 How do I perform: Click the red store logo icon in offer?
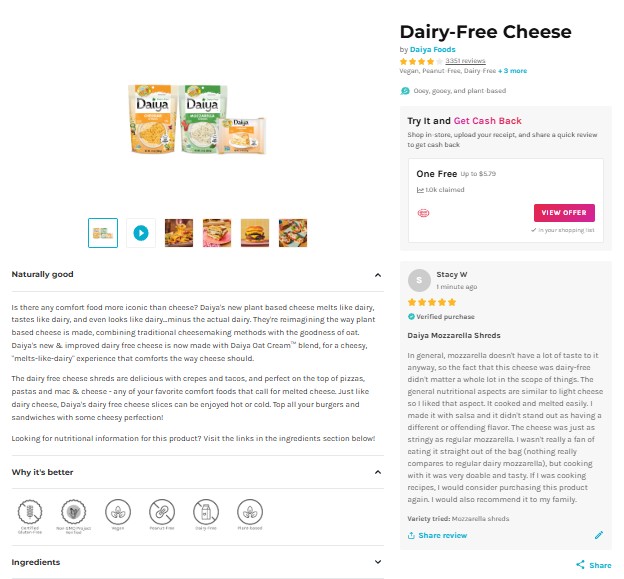tap(422, 212)
